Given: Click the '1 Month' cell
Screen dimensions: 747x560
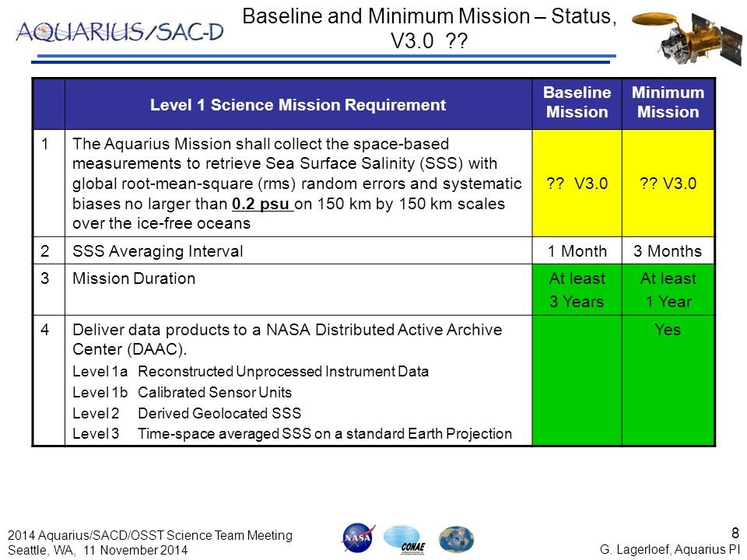Looking at the screenshot, I should click(577, 251).
